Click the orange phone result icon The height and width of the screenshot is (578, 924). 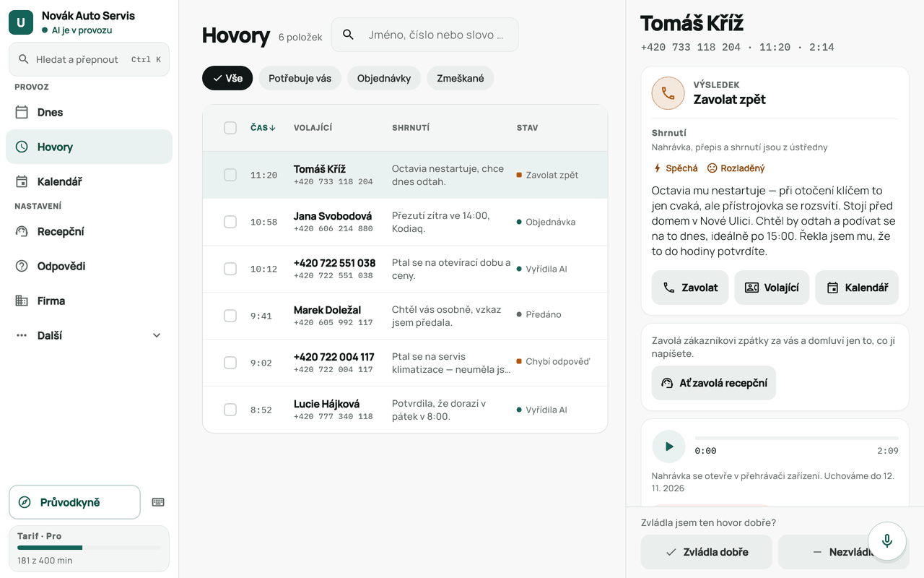(668, 94)
